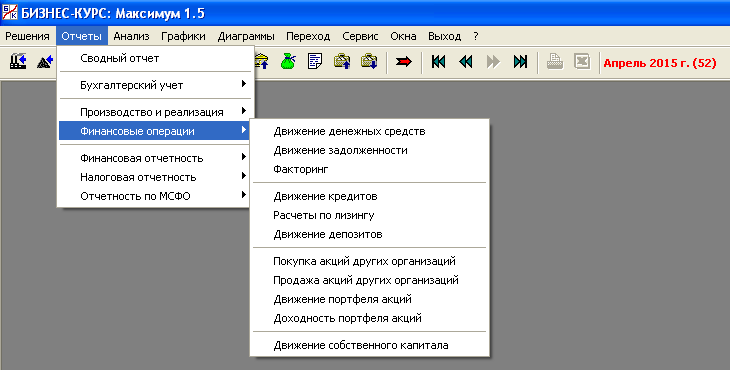Expand Отчетность по МСФО submenu
Viewport: 730px width, 370px height.
point(154,196)
